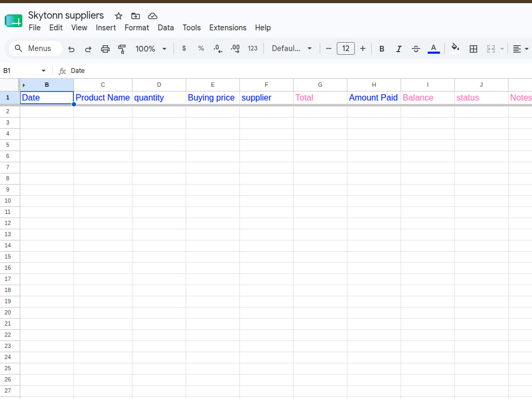Open fill color picker
This screenshot has height=399, width=532.
pyautogui.click(x=455, y=48)
